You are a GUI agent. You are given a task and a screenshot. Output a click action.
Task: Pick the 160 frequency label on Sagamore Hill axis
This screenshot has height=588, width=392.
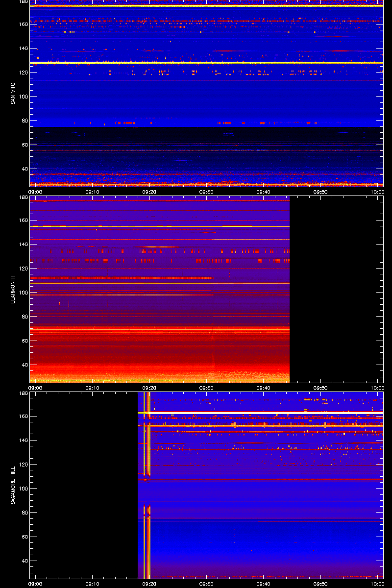pos(24,416)
